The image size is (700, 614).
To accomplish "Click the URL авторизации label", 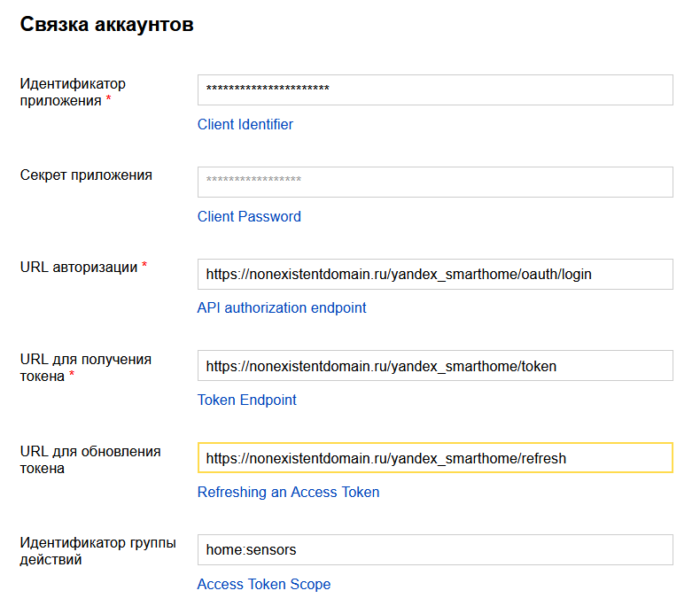I will (x=79, y=268).
